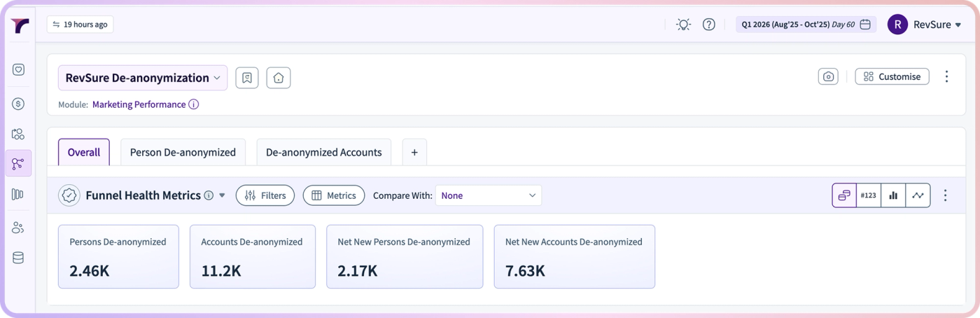The width and height of the screenshot is (980, 318).
Task: Open the Compare With None dropdown
Action: pos(489,195)
